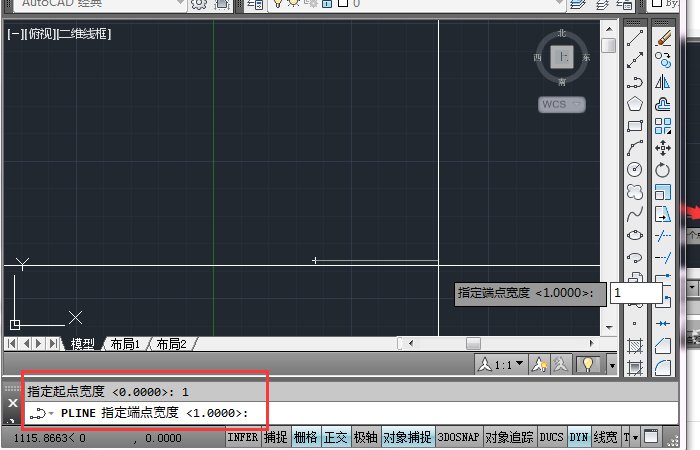The width and height of the screenshot is (700, 450).
Task: Toggle 对象追踪 object snap tracking
Action: tap(509, 437)
